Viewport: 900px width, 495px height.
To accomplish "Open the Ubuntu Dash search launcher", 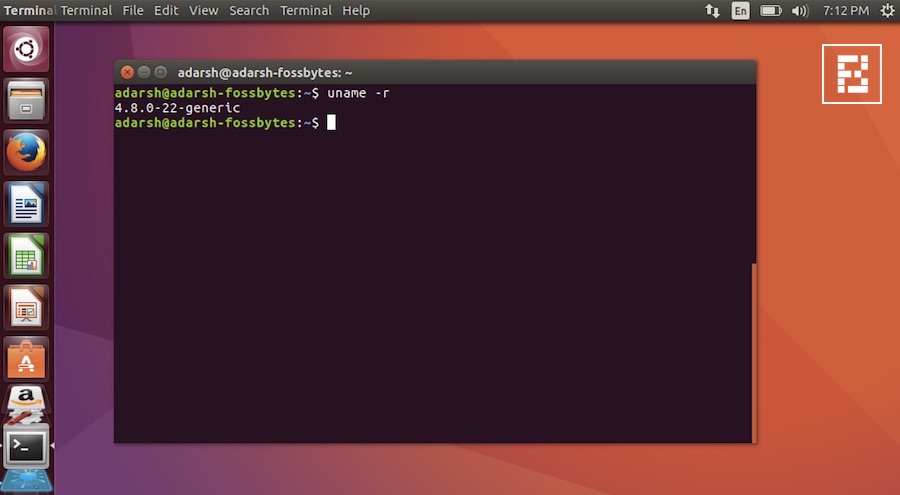I will coord(26,48).
